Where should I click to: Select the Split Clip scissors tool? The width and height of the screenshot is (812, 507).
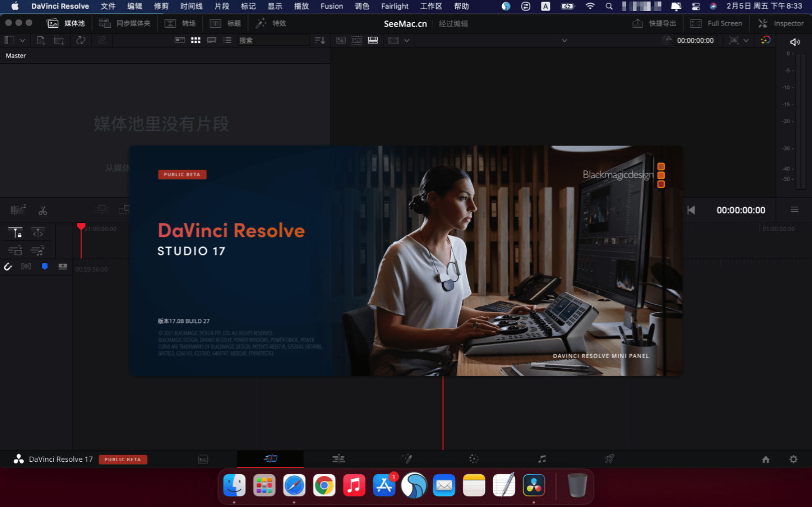[43, 211]
